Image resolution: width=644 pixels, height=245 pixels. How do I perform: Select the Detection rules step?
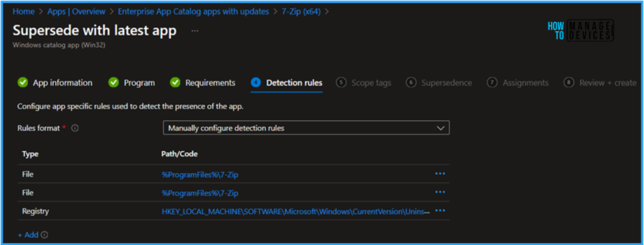click(287, 83)
